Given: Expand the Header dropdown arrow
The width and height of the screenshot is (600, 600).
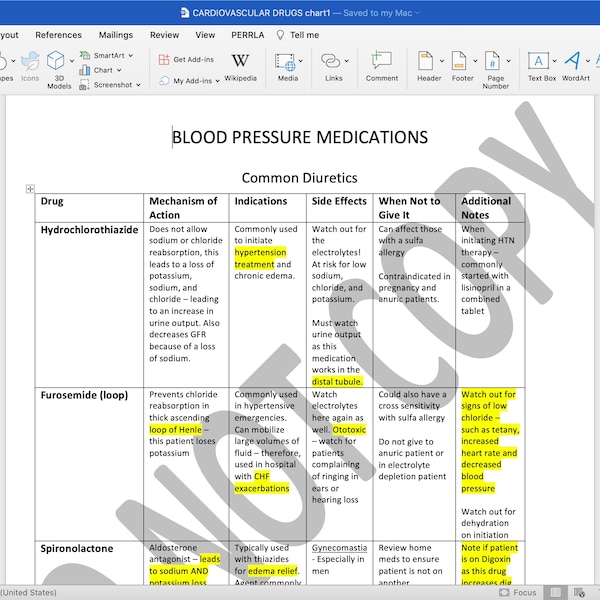Looking at the screenshot, I should point(442,61).
